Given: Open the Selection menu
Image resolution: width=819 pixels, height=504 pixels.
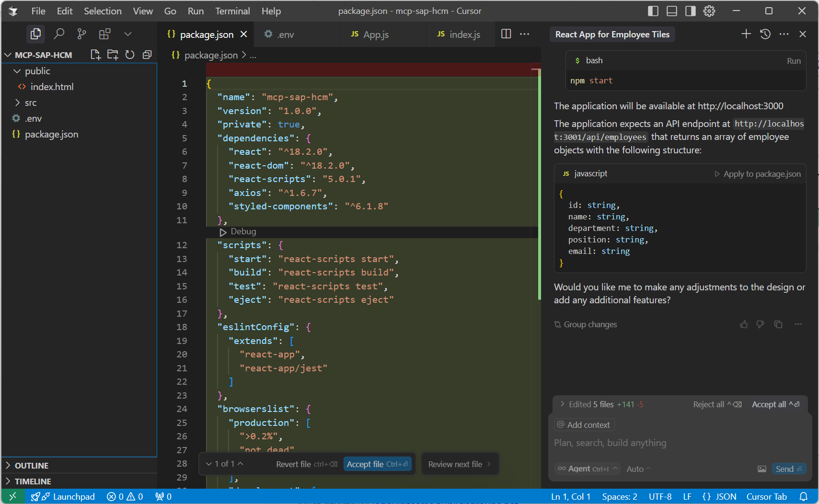Looking at the screenshot, I should (103, 11).
